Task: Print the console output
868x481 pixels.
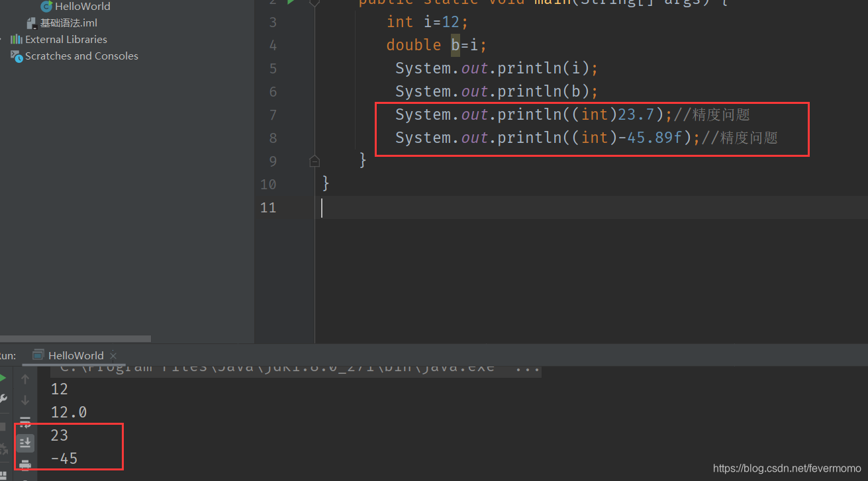Action: 25,464
